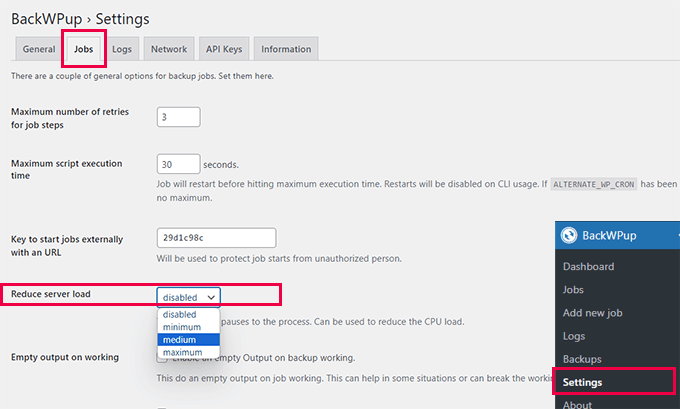Viewport: 680px width, 409px height.
Task: Go to the API Keys tab
Action: (223, 49)
